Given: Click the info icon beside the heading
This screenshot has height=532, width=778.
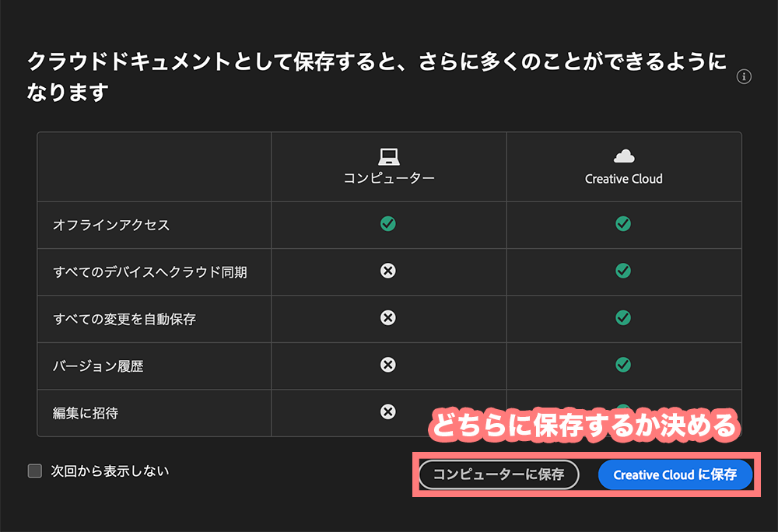Looking at the screenshot, I should pyautogui.click(x=744, y=77).
